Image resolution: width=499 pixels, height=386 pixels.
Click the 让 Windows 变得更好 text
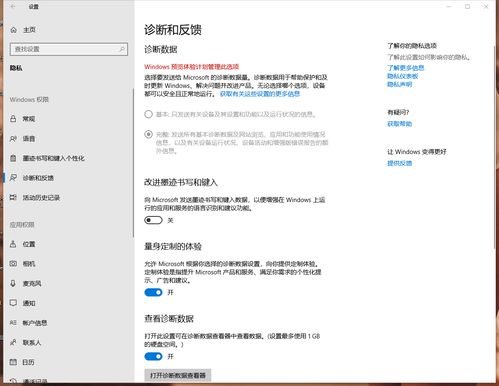417,152
